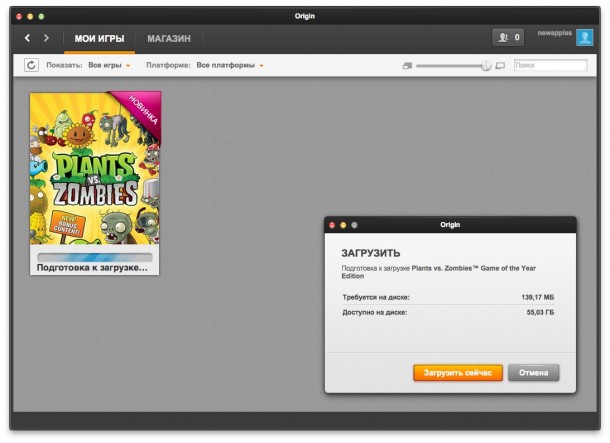The height and width of the screenshot is (443, 610).
Task: Click the tile size slider handle
Action: (486, 65)
